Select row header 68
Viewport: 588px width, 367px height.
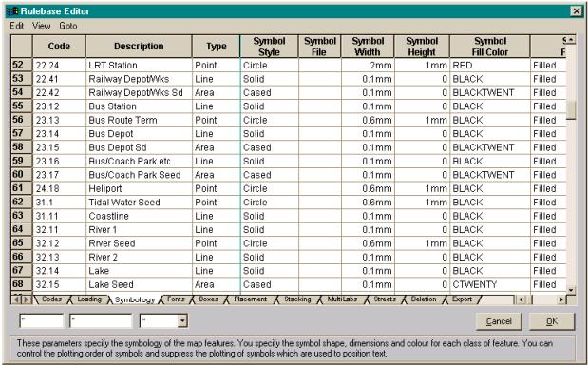[x=22, y=284]
